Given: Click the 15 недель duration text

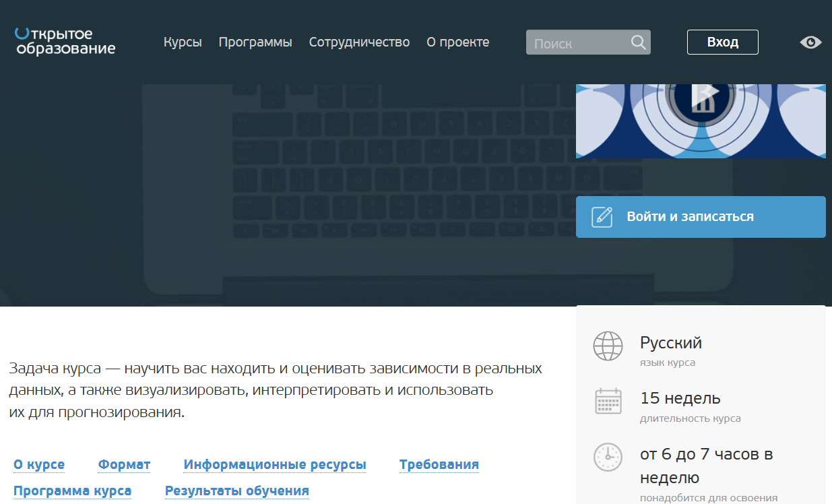Looking at the screenshot, I should [x=680, y=398].
